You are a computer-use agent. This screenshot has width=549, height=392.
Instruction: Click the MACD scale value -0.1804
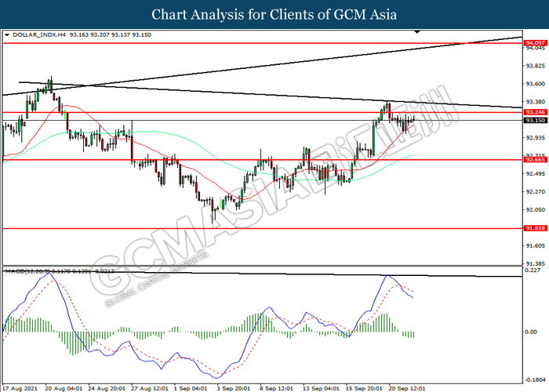[536, 379]
